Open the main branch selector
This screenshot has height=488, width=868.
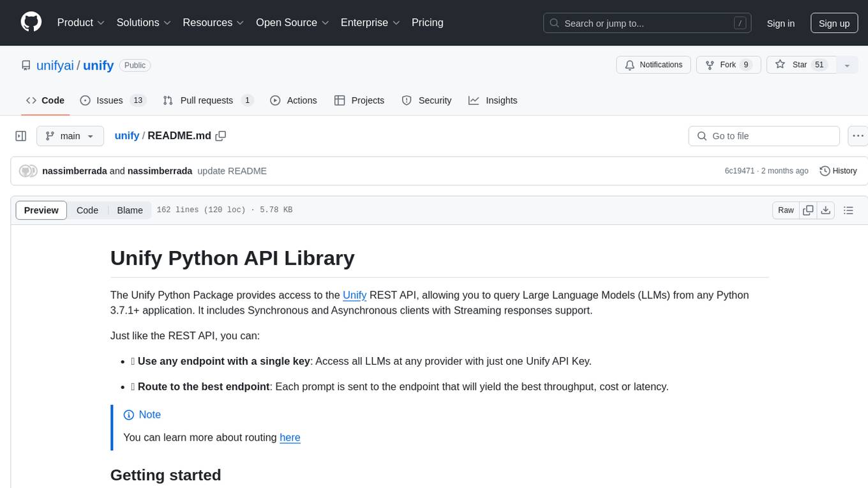click(x=70, y=136)
